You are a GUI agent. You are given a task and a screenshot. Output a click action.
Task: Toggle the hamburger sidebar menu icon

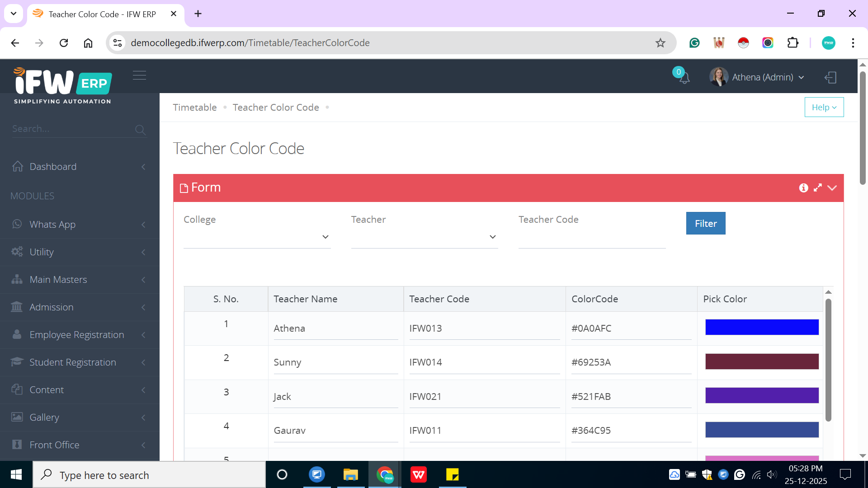tap(139, 75)
